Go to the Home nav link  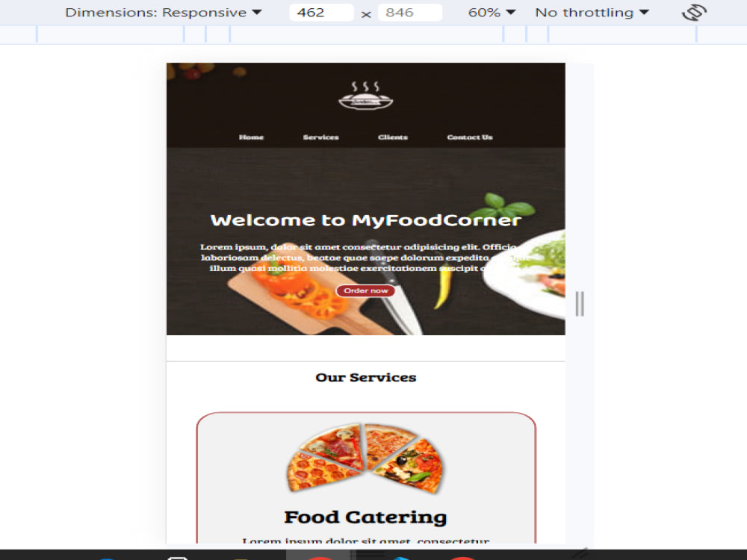tap(251, 137)
